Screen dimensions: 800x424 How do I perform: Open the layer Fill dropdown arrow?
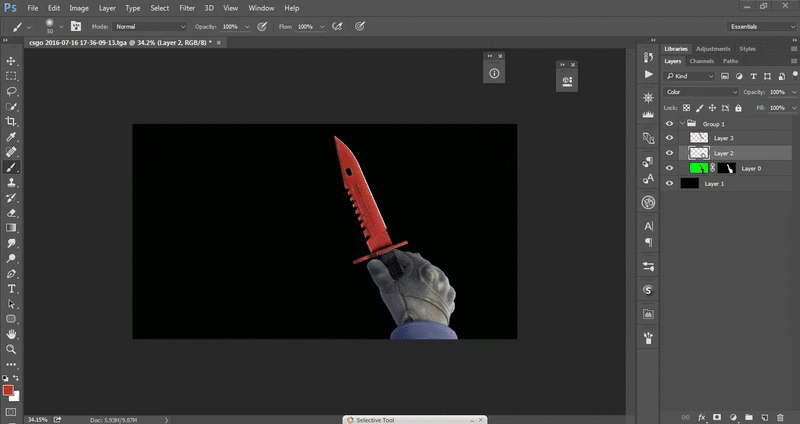pyautogui.click(x=794, y=108)
